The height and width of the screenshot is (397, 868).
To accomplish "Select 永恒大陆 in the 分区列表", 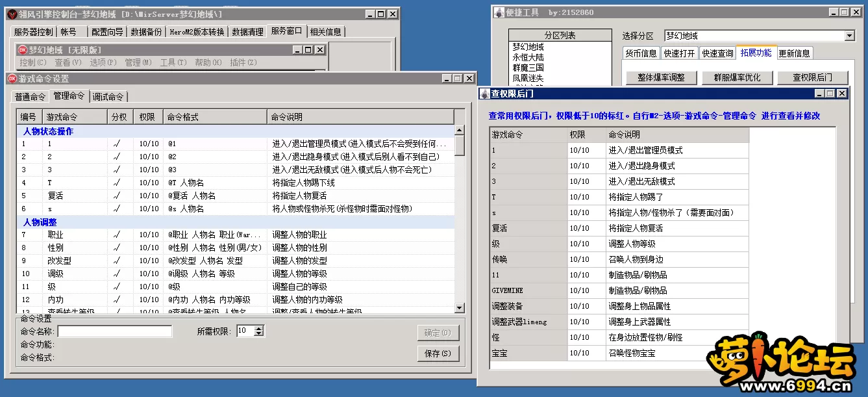I will (528, 57).
